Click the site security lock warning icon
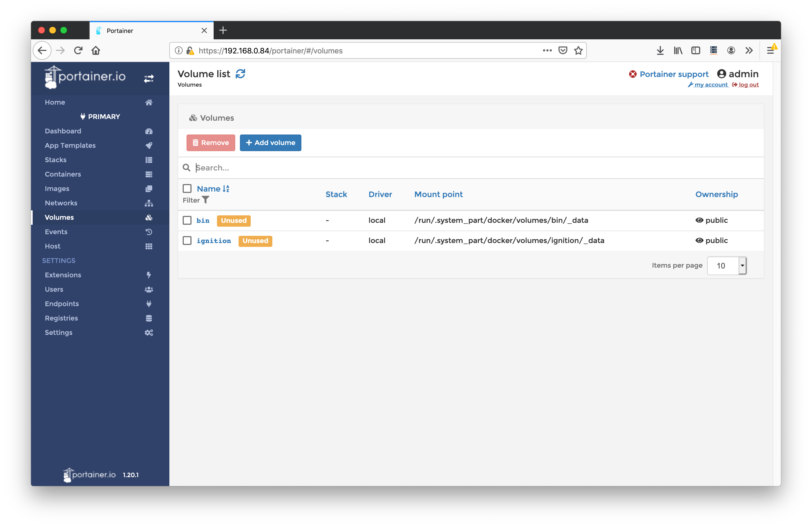Screen dimensions: 812x527 (x=190, y=51)
